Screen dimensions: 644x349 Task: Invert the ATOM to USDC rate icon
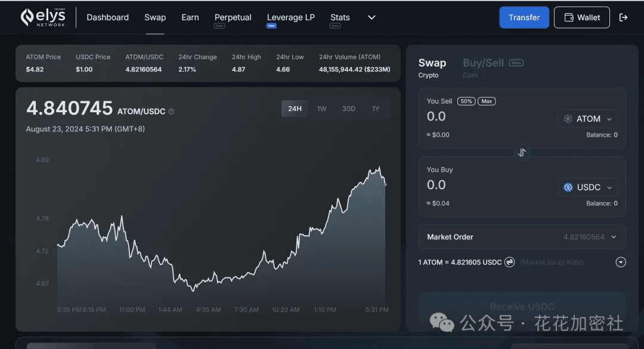coord(510,262)
